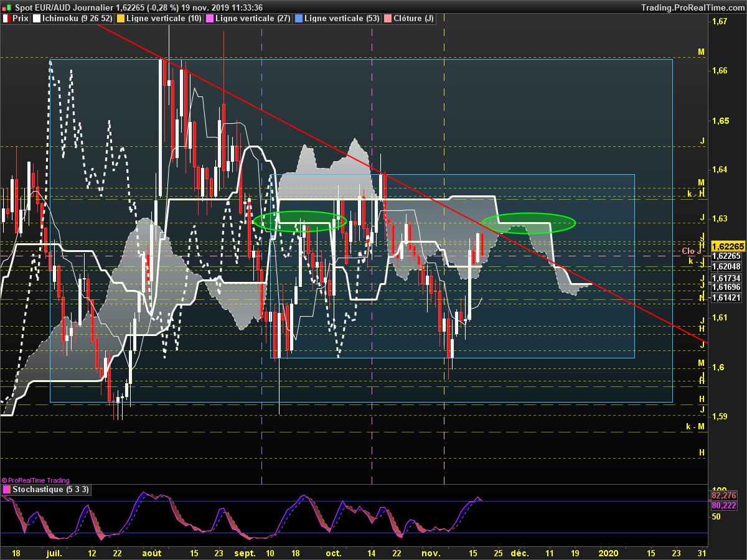Click the stochastic 50 level label
The image size is (747, 560).
click(x=716, y=516)
